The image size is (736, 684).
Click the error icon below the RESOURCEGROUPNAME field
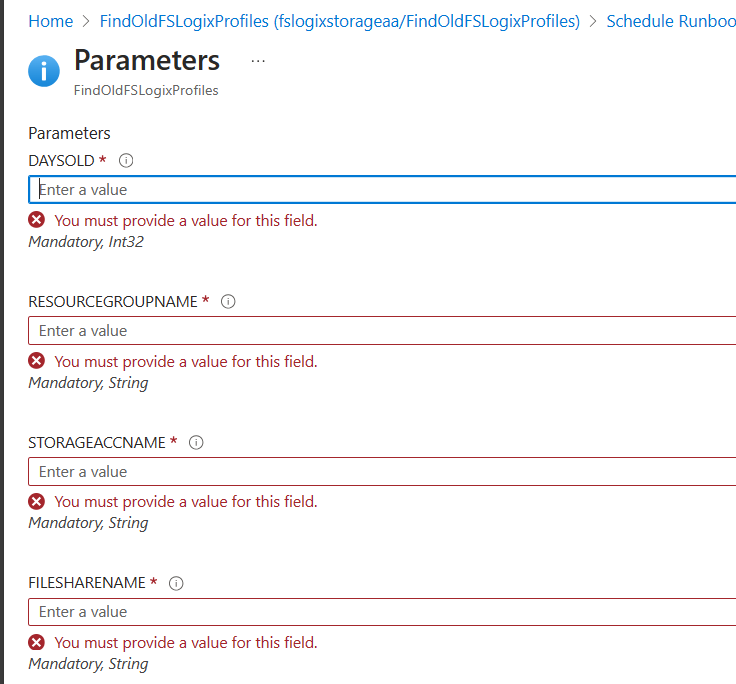point(37,361)
